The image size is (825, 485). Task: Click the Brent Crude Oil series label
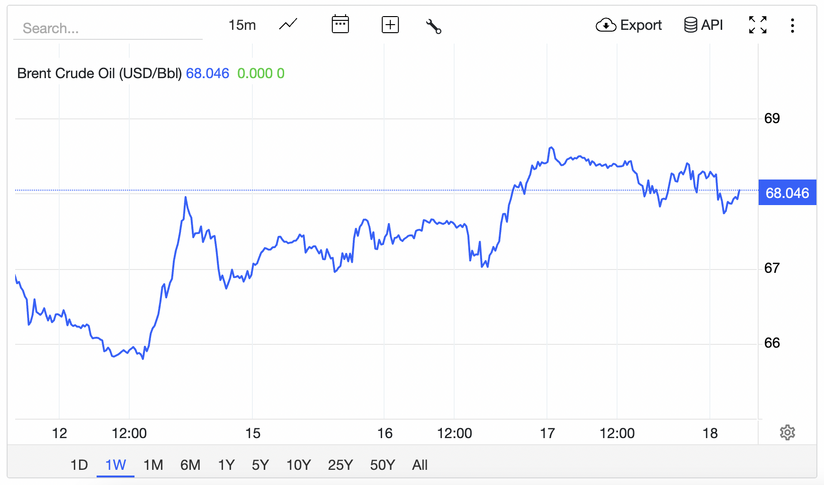point(99,73)
